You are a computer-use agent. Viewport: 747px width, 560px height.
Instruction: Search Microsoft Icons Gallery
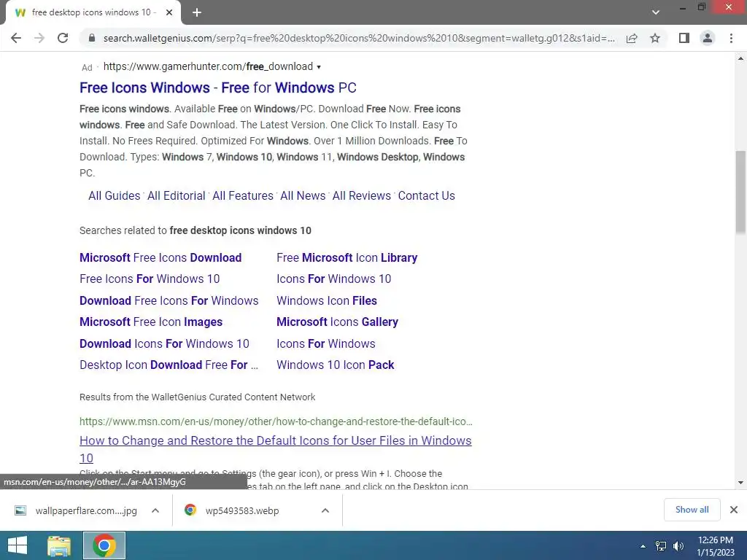(x=337, y=322)
